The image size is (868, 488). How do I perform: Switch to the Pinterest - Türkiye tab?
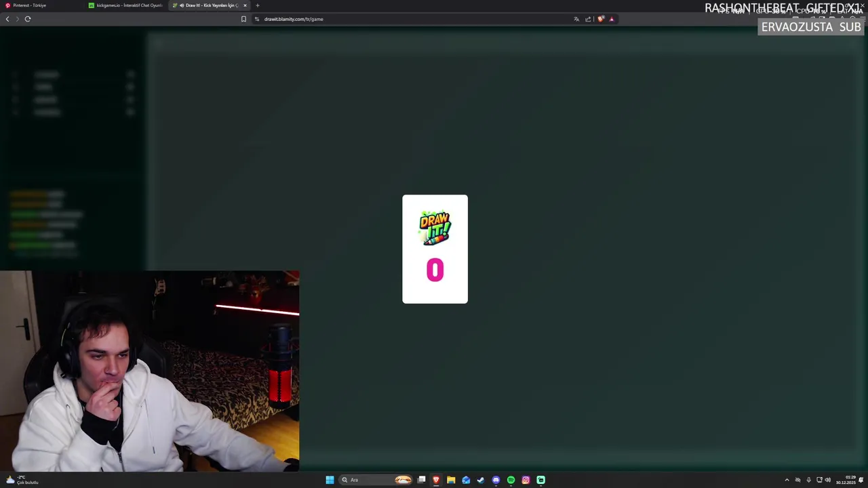[41, 5]
